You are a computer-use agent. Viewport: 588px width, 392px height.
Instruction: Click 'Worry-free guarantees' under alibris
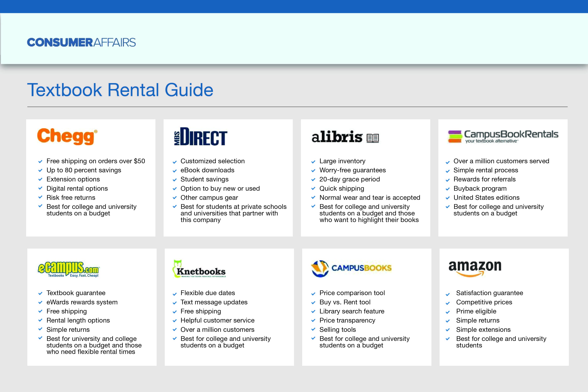(x=352, y=170)
